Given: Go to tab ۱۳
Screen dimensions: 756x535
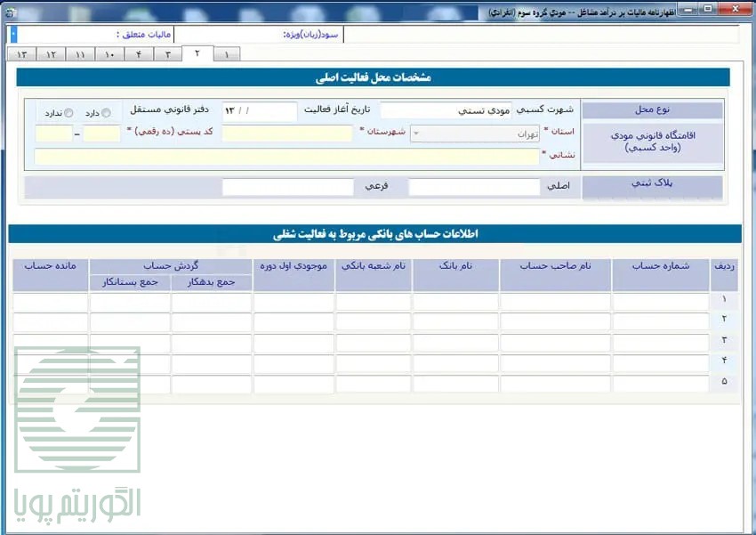Looking at the screenshot, I should pos(21,54).
